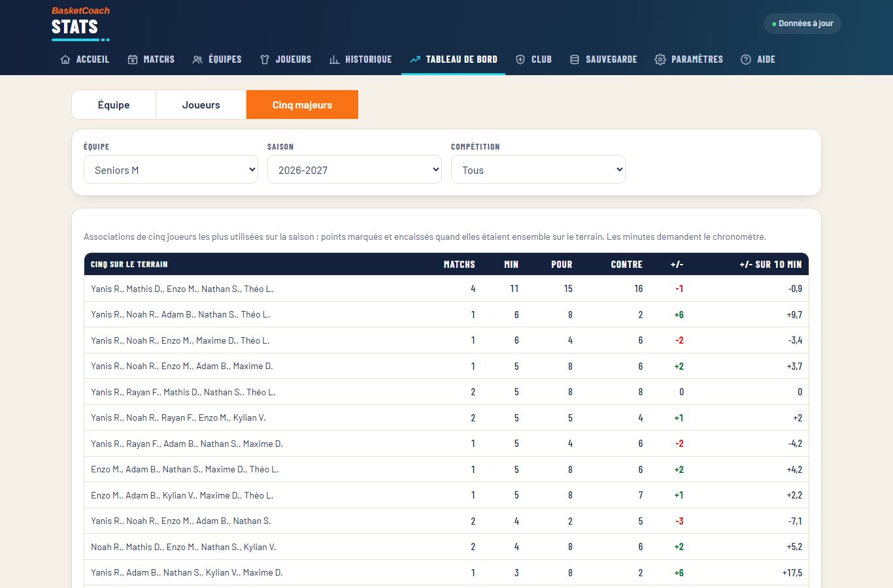Click the Données à jour status badge
This screenshot has height=588, width=893.
pyautogui.click(x=802, y=24)
